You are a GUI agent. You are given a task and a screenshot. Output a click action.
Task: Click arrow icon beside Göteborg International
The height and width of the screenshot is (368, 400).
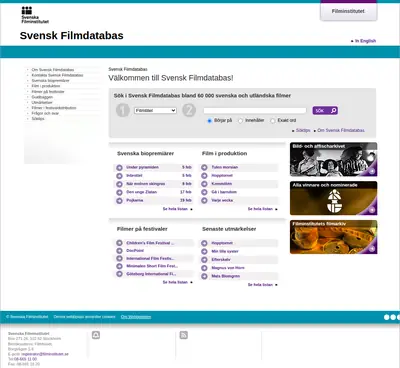[119, 274]
